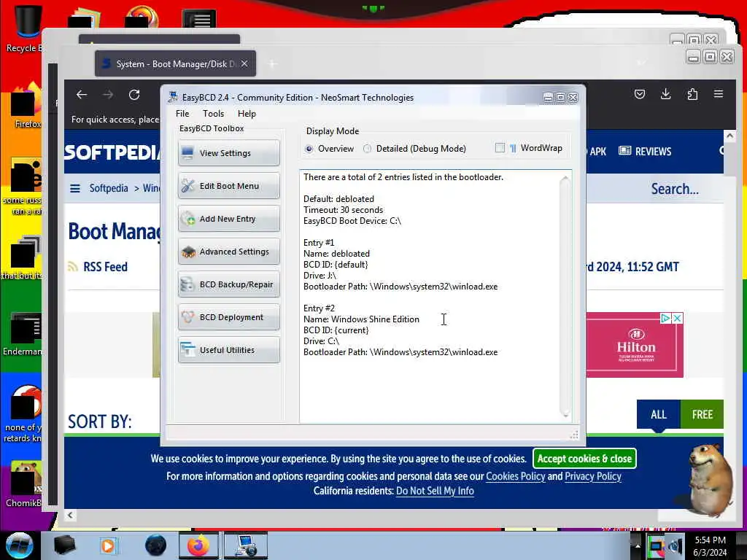The width and height of the screenshot is (747, 560).
Task: Open the ChomikBox desktop icon
Action: 24,483
